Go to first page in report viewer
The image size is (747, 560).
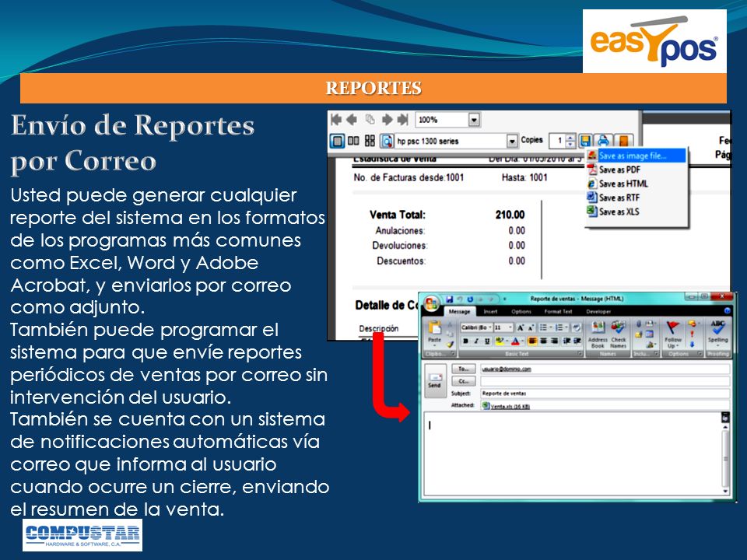pyautogui.click(x=336, y=119)
